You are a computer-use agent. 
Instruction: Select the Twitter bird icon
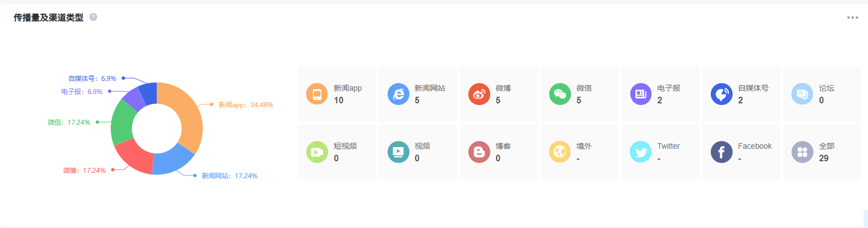(x=640, y=152)
